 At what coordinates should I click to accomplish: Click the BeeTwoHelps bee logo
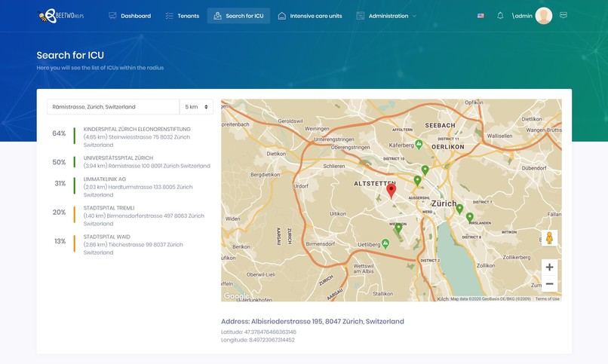pyautogui.click(x=60, y=16)
